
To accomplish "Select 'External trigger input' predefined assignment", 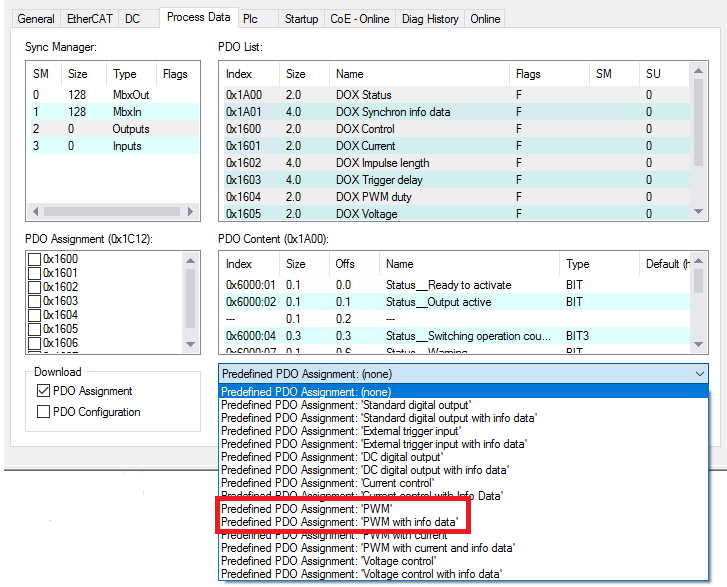I will (463, 431).
